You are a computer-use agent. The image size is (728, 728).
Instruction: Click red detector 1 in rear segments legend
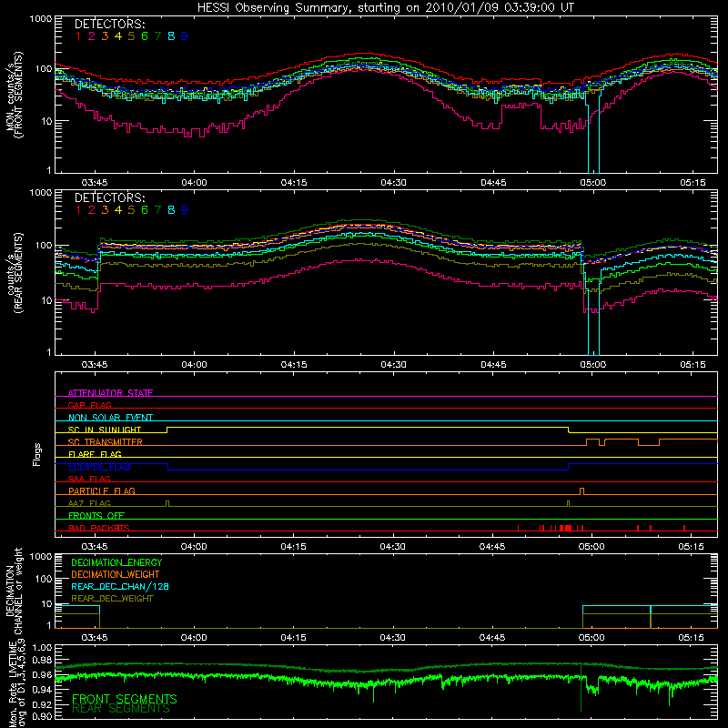point(78,210)
